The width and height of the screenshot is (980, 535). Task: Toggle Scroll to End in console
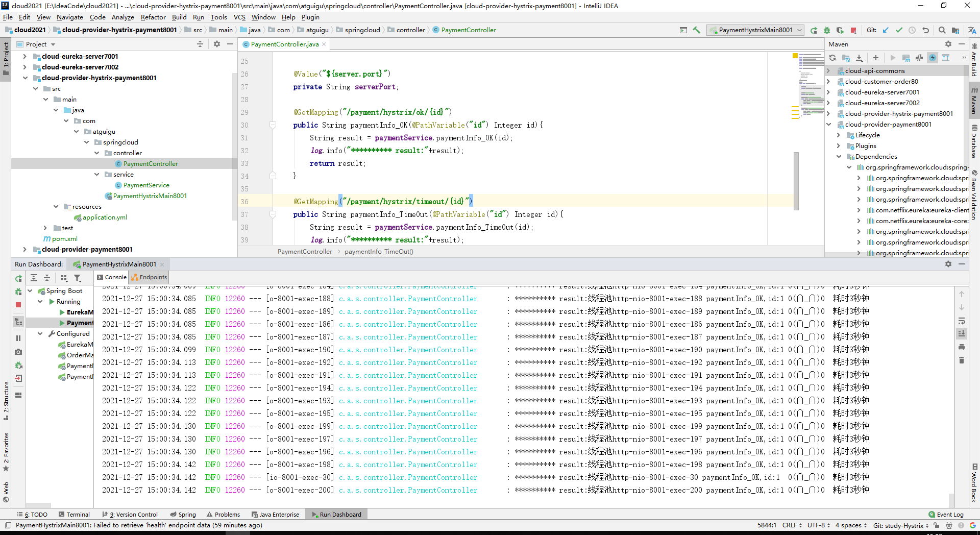click(x=962, y=334)
